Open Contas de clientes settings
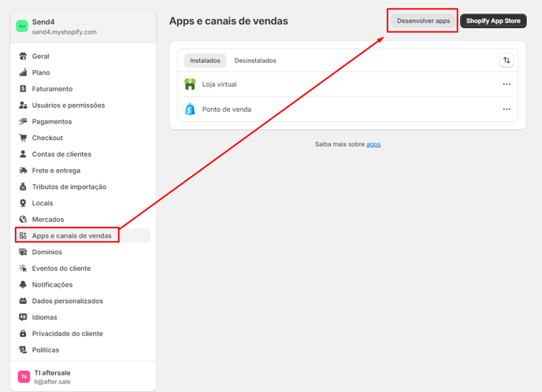This screenshot has height=392, width=542. [x=83, y=154]
